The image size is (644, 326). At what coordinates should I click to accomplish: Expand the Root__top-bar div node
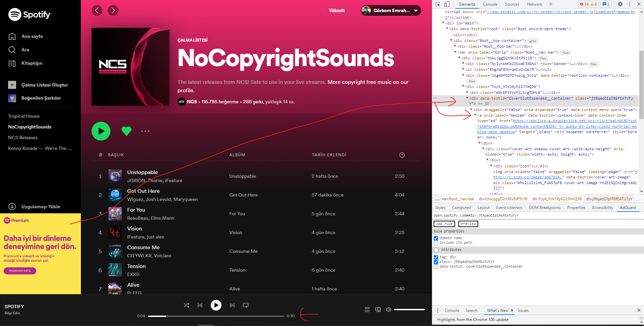(455, 46)
